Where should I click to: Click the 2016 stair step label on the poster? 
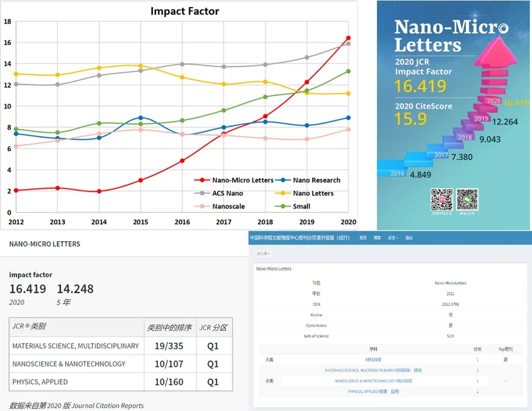(397, 173)
